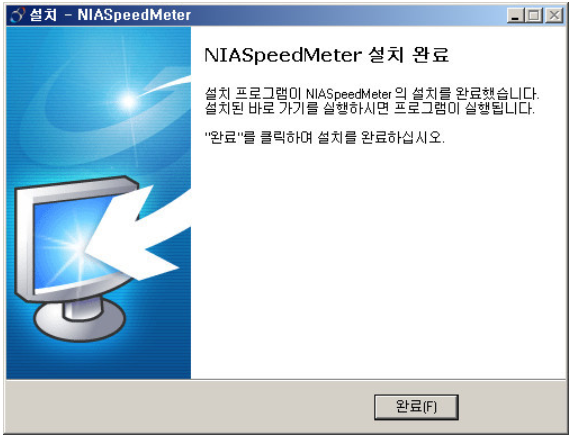Click the 완료(F) button
Screen dimensions: 570x436
click(416, 407)
